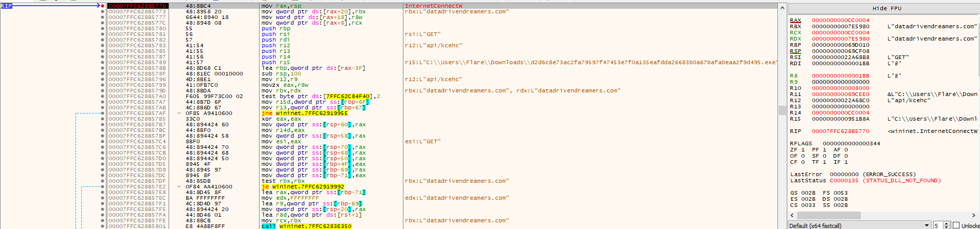Select the DF flag in registers
980x229 pixels.
coord(841,156)
